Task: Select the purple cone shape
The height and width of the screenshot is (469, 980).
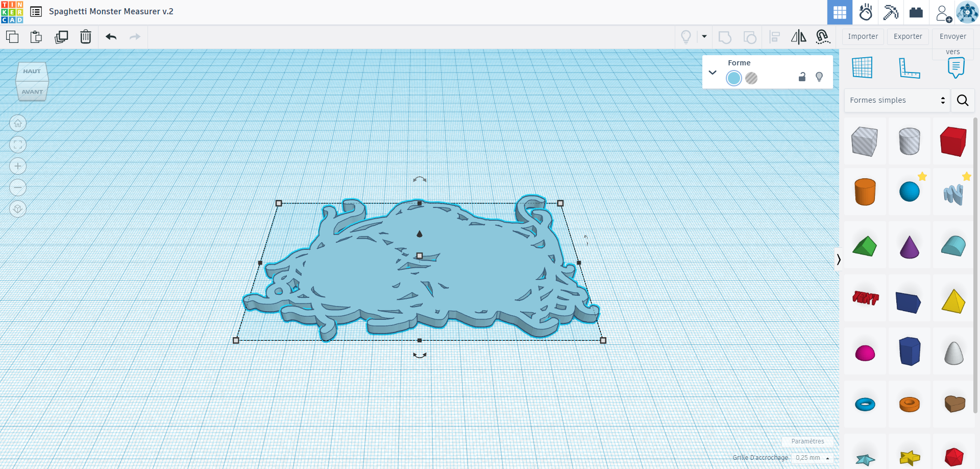Action: pyautogui.click(x=909, y=247)
